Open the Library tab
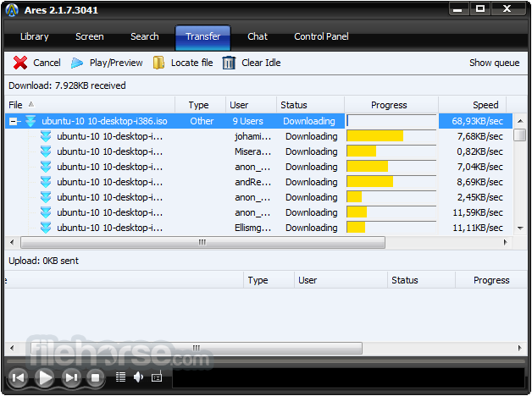 click(34, 36)
